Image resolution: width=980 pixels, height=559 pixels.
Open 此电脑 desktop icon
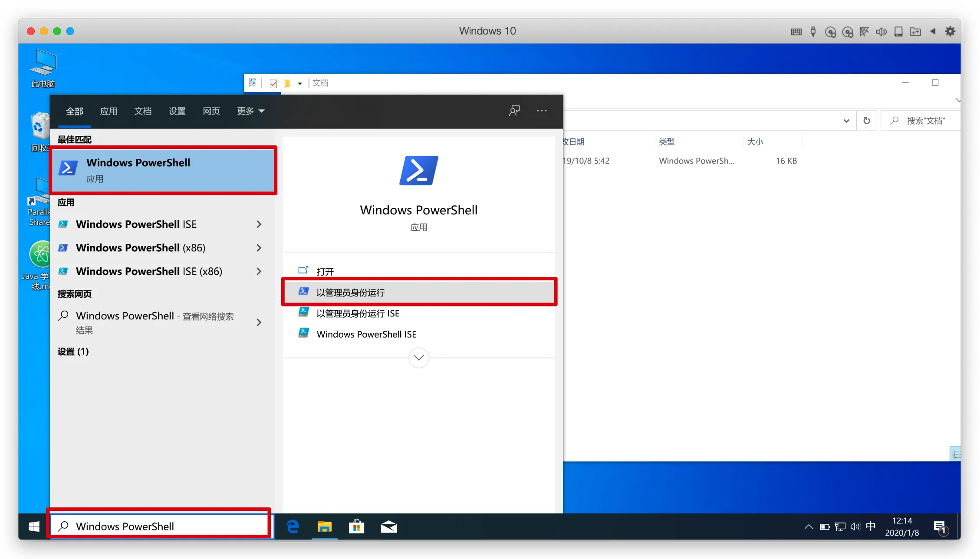click(x=43, y=69)
